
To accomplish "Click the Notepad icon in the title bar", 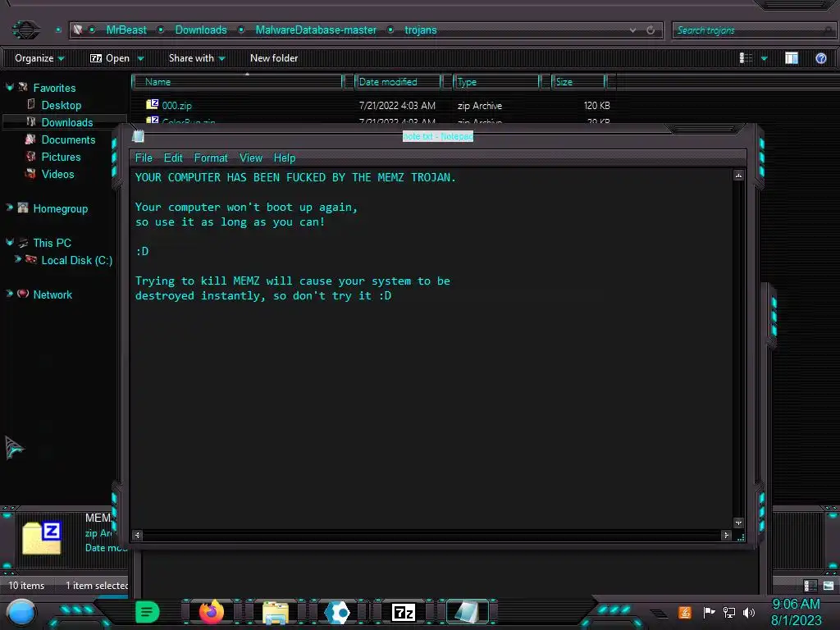I will [x=138, y=136].
